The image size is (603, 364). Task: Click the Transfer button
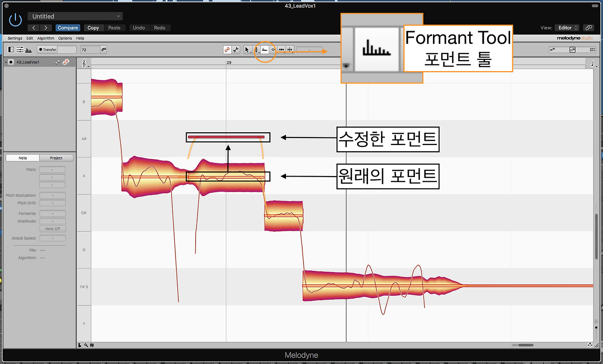point(48,49)
